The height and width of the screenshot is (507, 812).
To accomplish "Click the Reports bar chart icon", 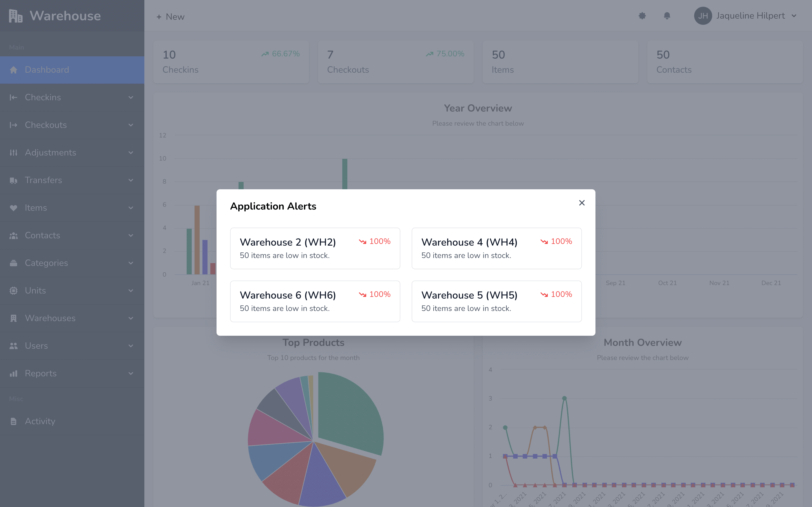I will coord(14,373).
